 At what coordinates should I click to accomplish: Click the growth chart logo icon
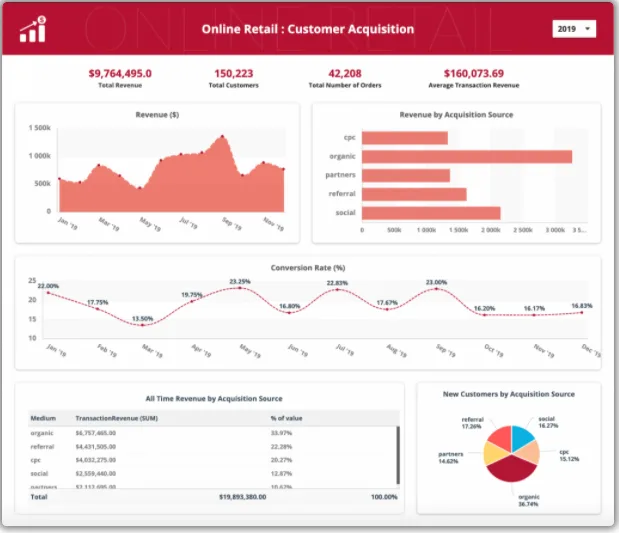33,29
